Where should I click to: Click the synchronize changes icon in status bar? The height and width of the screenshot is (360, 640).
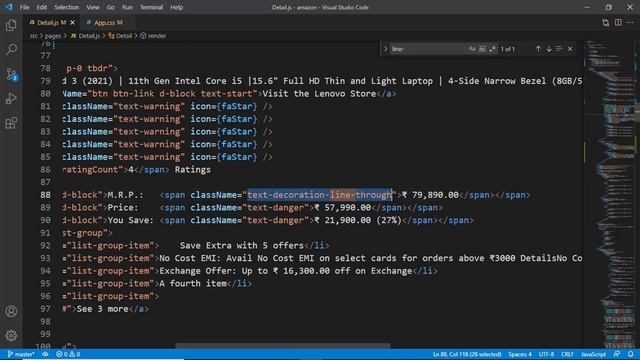[x=45, y=354]
